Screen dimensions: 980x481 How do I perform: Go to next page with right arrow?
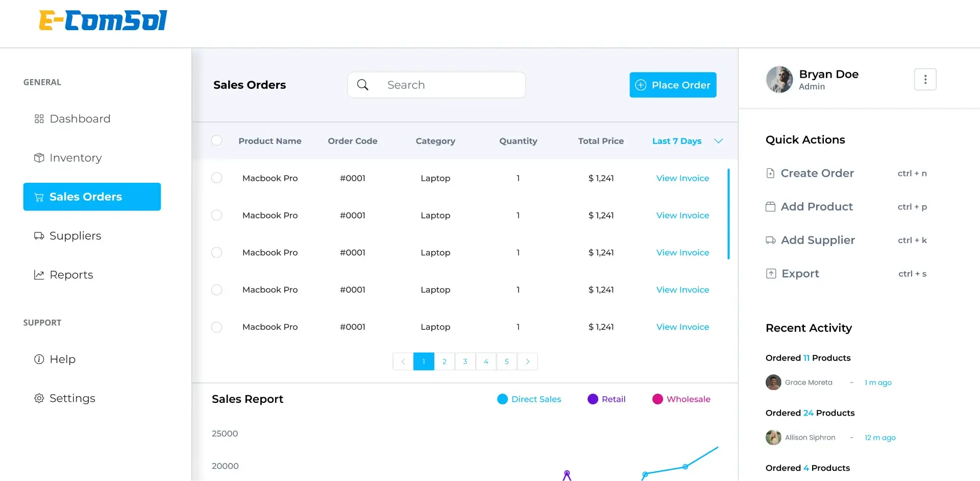(527, 362)
